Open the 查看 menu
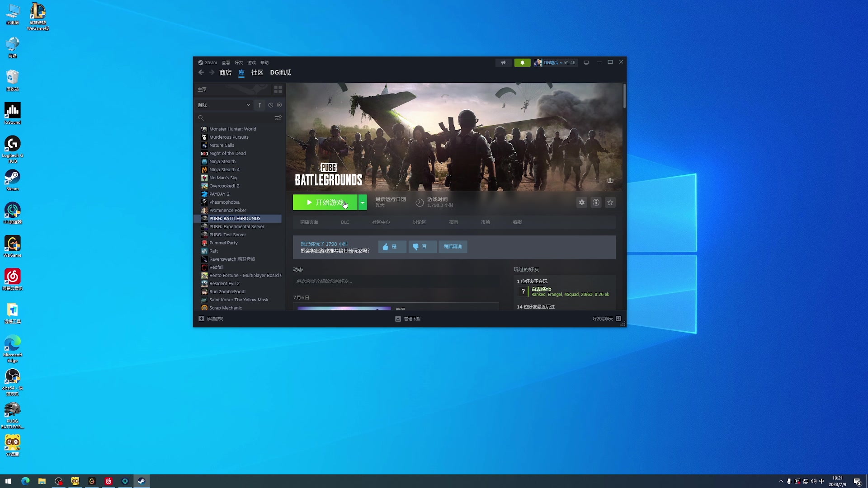868x488 pixels. click(x=226, y=63)
